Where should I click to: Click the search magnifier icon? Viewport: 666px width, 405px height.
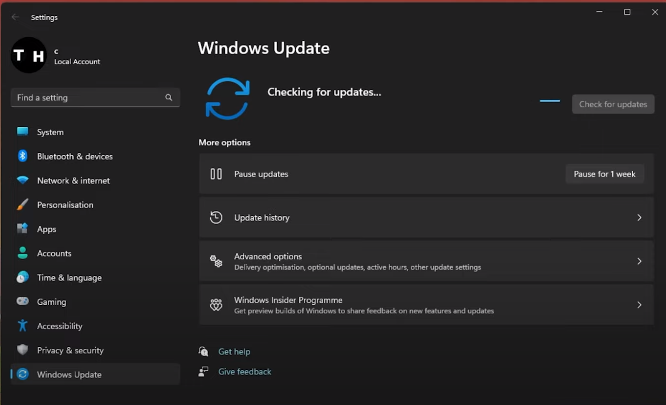[x=169, y=98]
